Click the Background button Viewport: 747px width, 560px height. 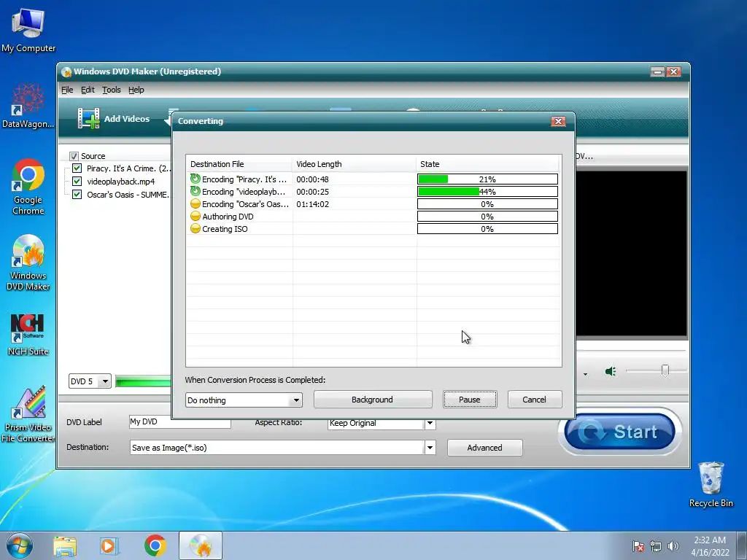click(x=373, y=400)
